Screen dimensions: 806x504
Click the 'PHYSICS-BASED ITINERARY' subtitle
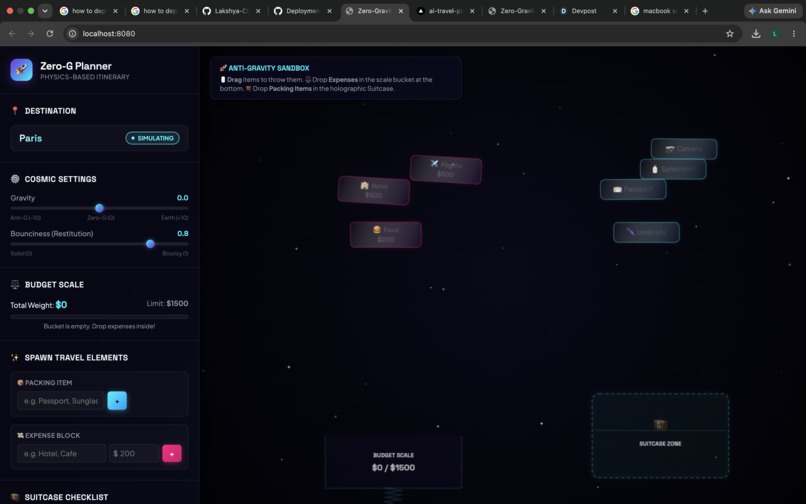[x=85, y=77]
